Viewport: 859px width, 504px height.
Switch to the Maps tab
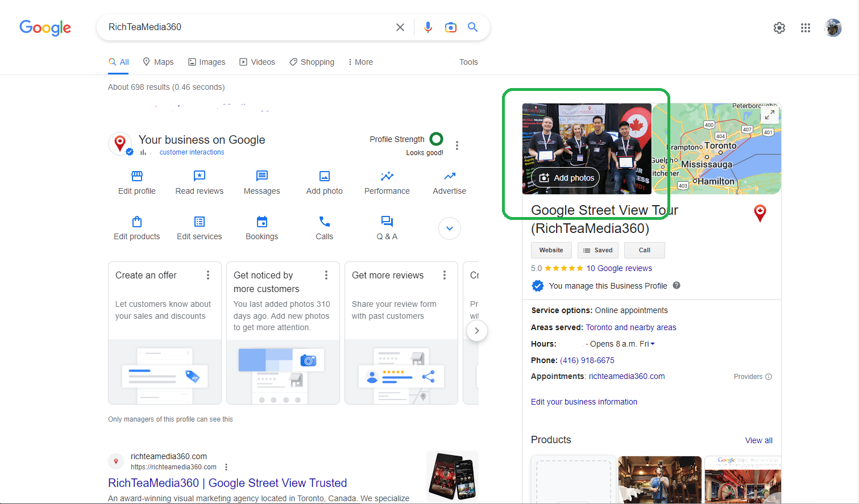(x=158, y=62)
